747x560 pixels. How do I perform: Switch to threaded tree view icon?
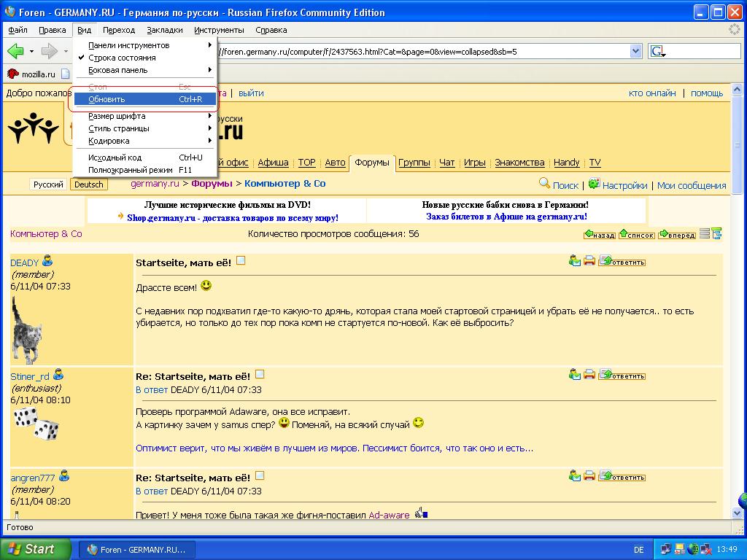(716, 234)
